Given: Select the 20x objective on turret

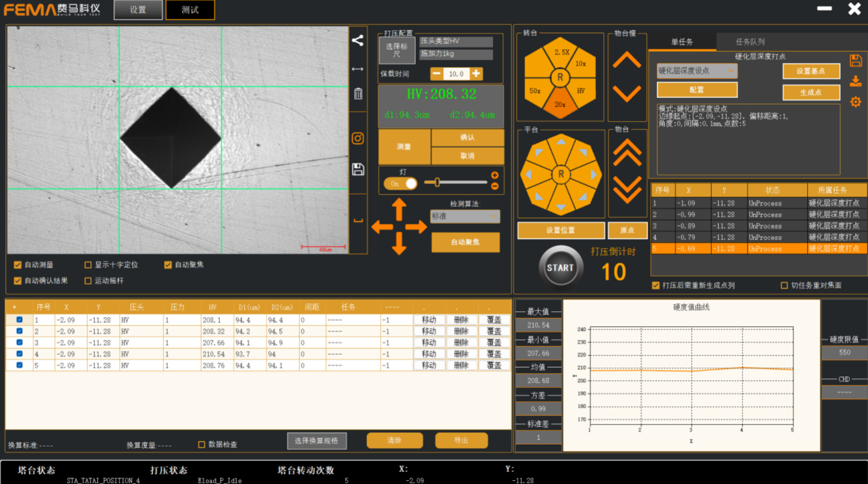Looking at the screenshot, I should (x=559, y=105).
